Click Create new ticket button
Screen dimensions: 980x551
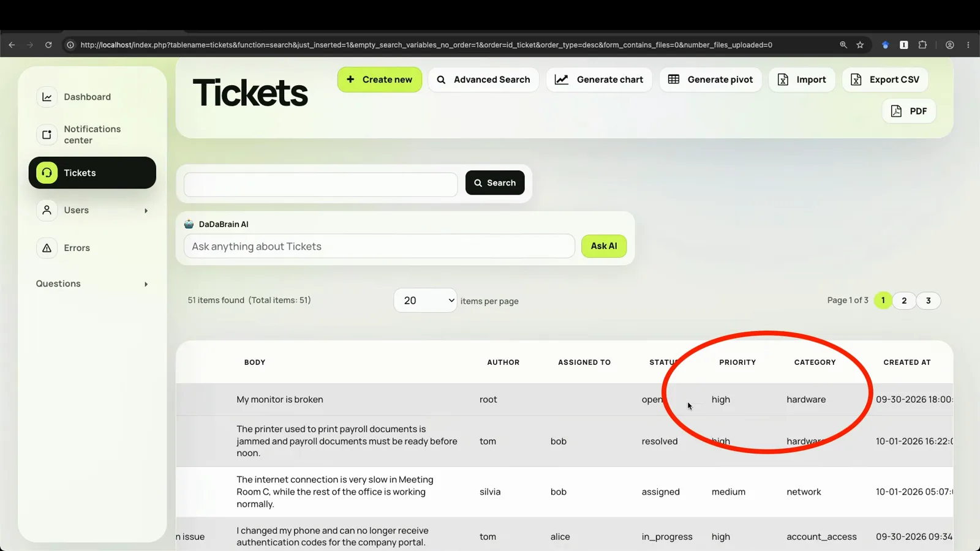(x=380, y=80)
